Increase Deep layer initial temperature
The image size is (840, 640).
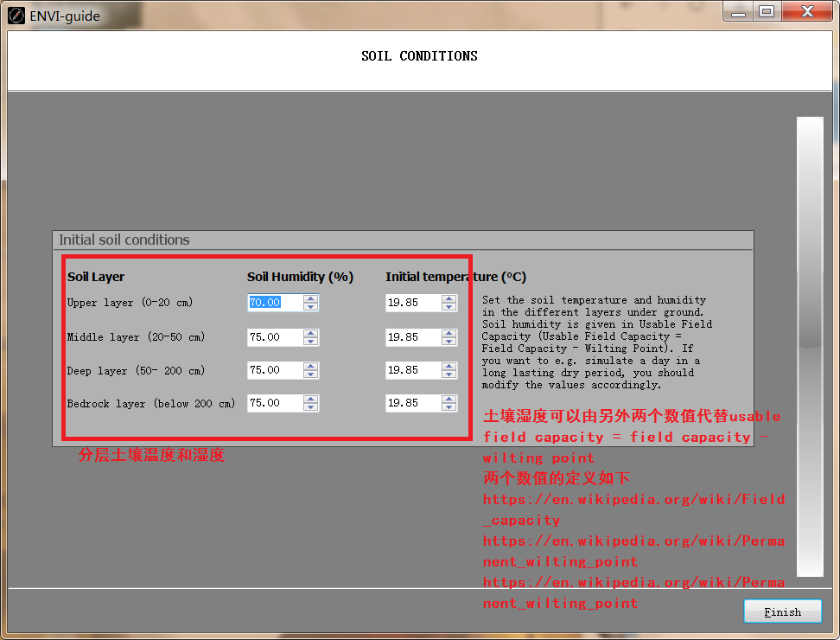449,366
